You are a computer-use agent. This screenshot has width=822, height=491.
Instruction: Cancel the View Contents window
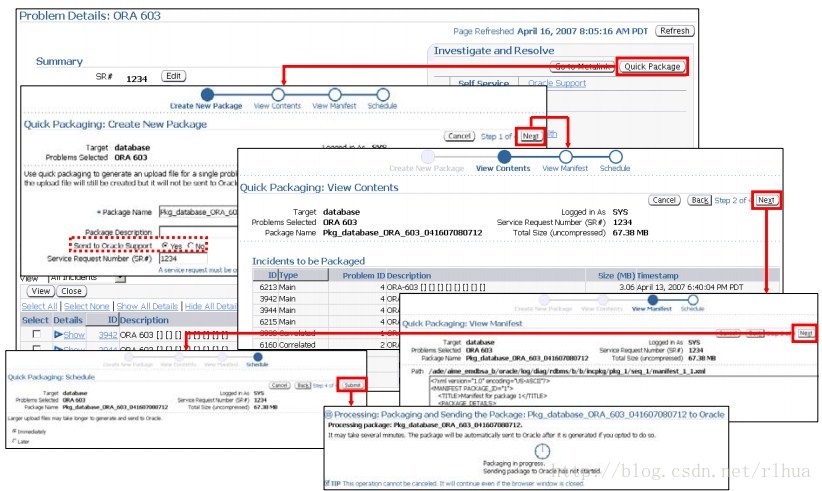[664, 200]
